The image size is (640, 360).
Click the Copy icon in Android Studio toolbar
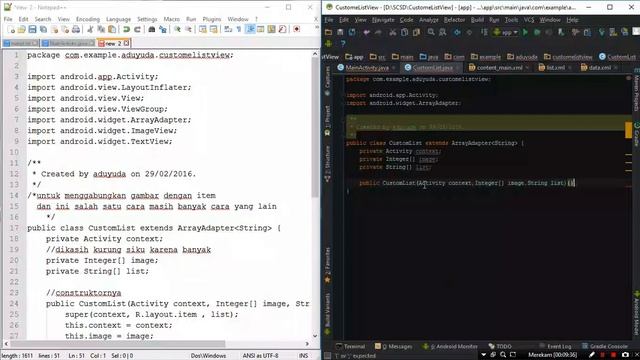coord(404,32)
